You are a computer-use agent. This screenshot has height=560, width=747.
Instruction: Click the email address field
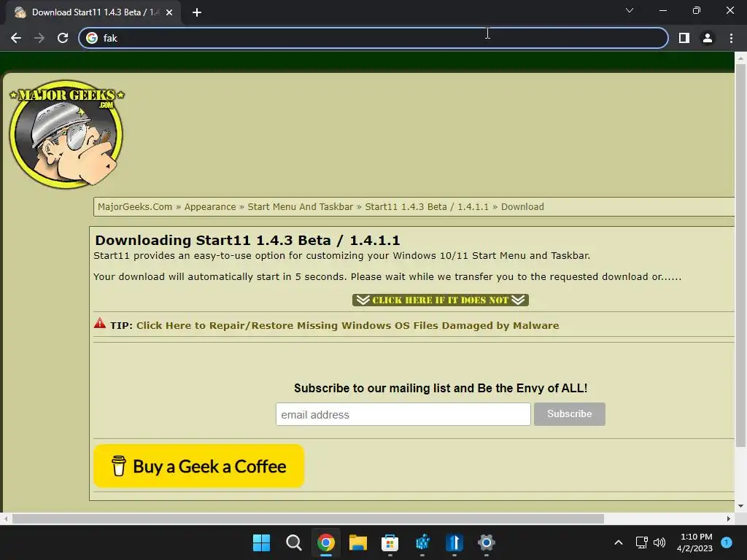(403, 414)
